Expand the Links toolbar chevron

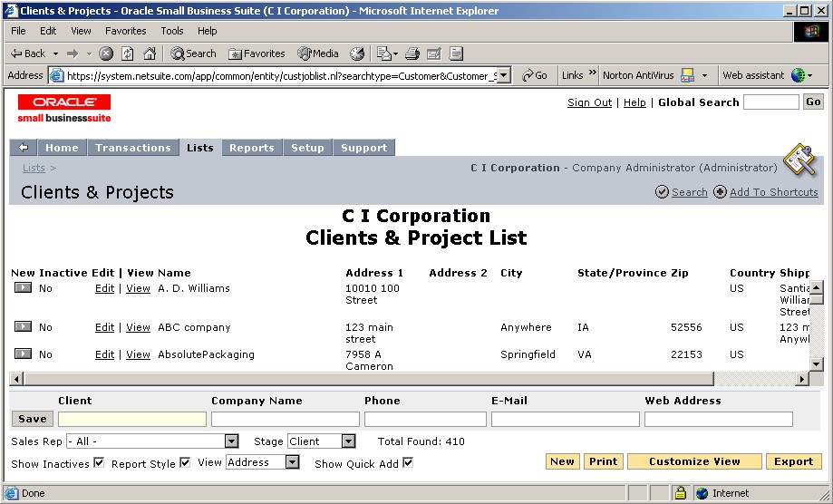592,73
